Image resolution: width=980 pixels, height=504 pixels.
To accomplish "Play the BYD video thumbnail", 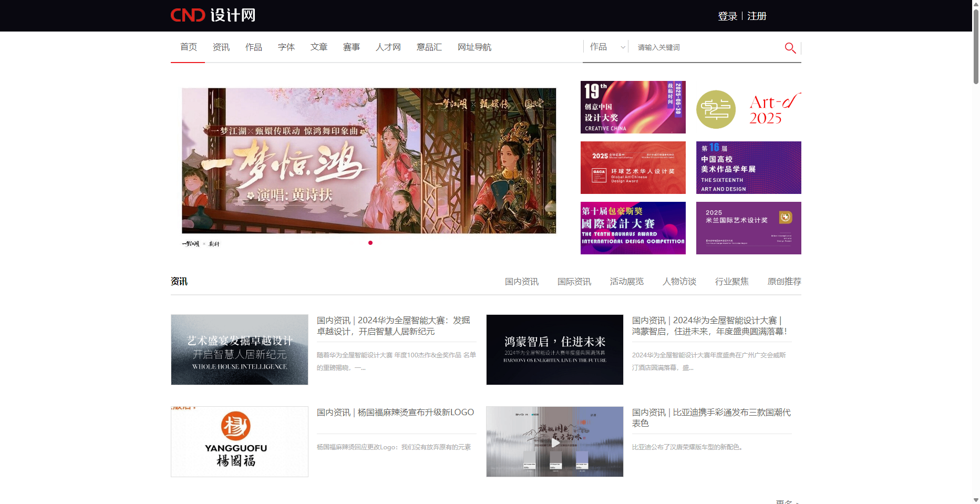I will coord(555,442).
